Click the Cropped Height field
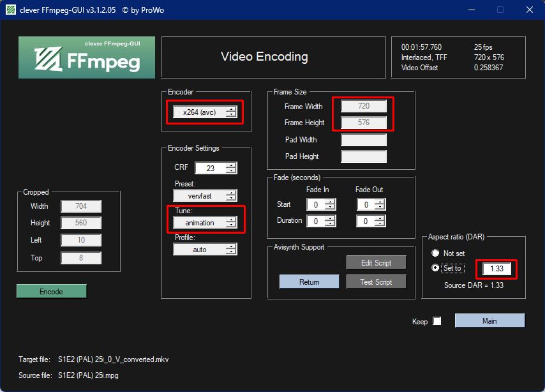 (x=81, y=223)
